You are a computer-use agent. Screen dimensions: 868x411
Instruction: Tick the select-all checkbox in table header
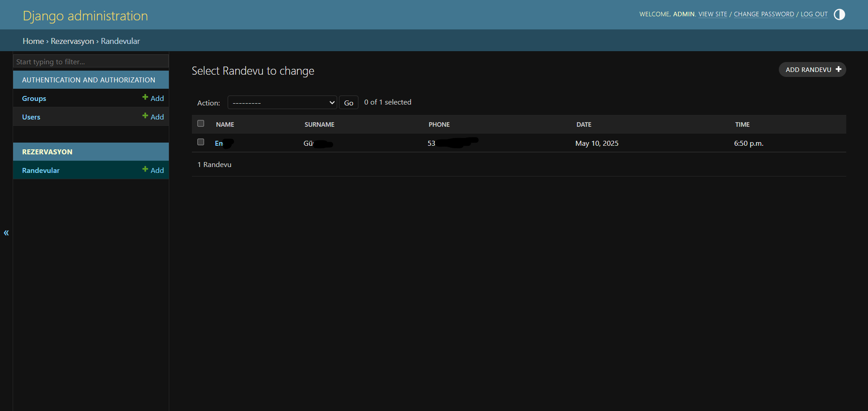tap(201, 123)
